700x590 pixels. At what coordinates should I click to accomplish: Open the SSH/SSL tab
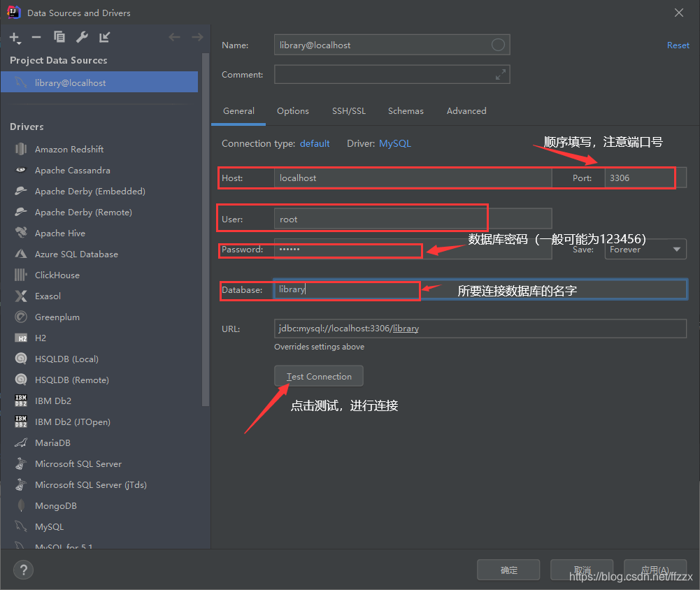pos(349,110)
